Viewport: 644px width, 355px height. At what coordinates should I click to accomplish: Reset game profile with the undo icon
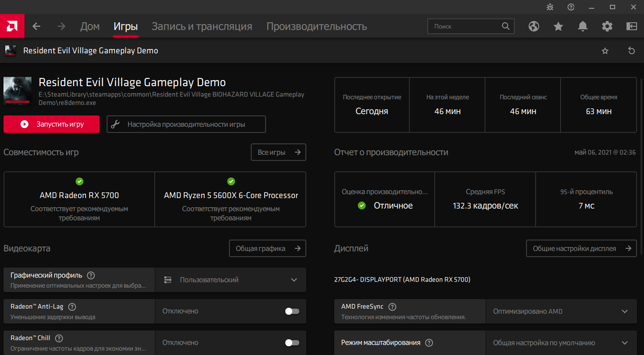[x=631, y=51]
